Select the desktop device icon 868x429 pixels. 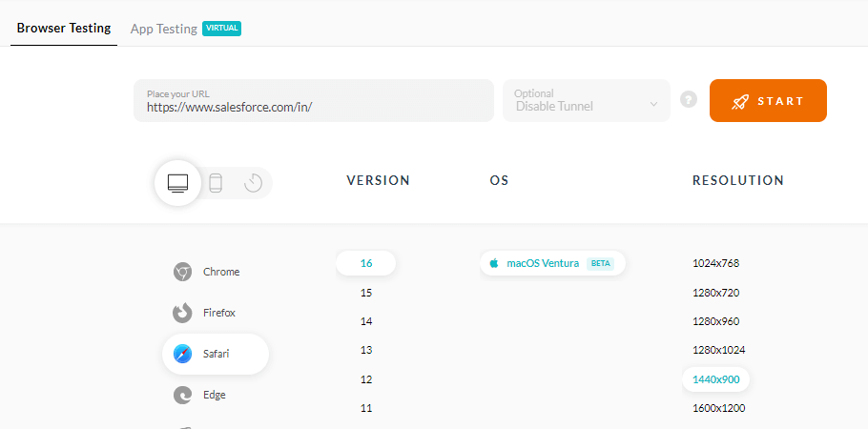pyautogui.click(x=177, y=183)
